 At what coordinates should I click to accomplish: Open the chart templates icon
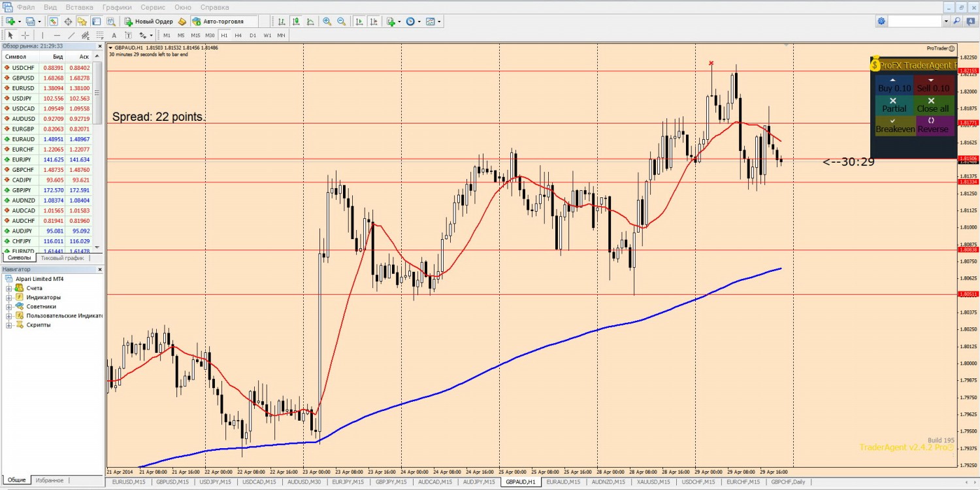[430, 22]
